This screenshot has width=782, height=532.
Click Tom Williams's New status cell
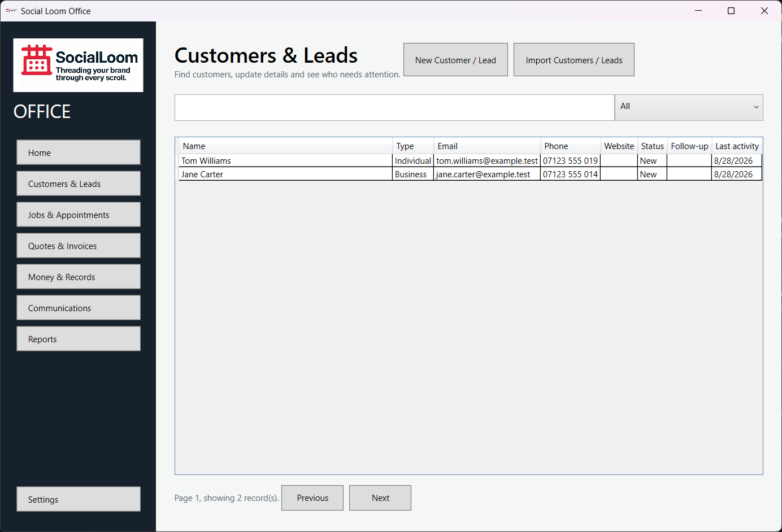point(652,161)
